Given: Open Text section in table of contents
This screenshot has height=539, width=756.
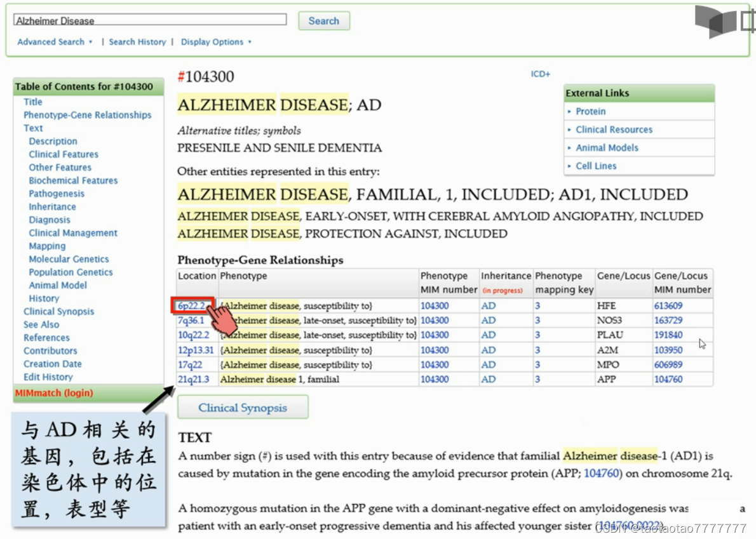Looking at the screenshot, I should click(33, 128).
